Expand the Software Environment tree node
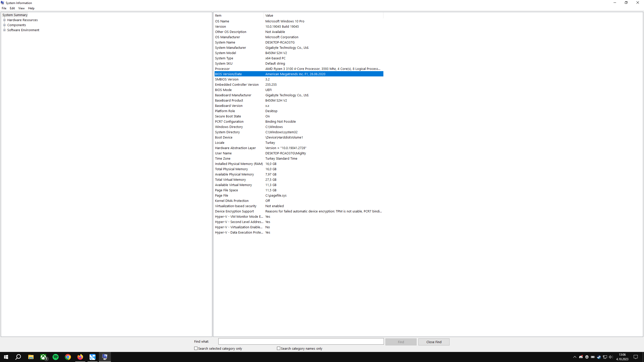 (x=4, y=30)
